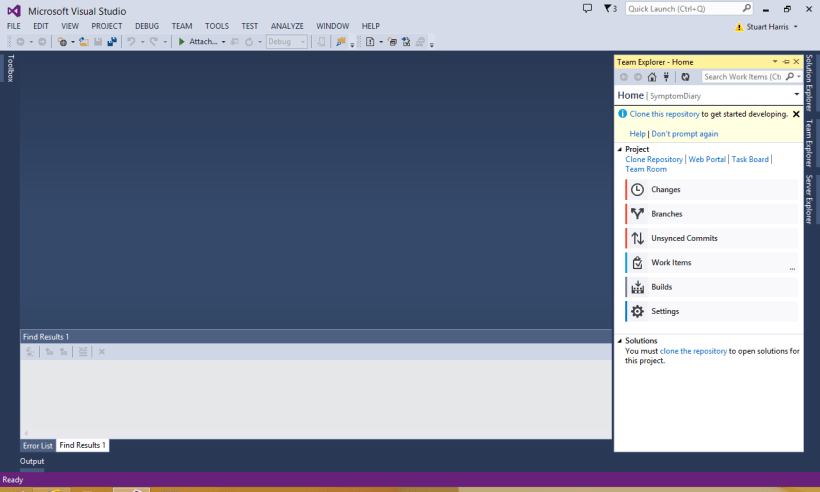Screen dimensions: 820x492
Task: Open the Attach button dropdown arrow
Action: coord(223,42)
